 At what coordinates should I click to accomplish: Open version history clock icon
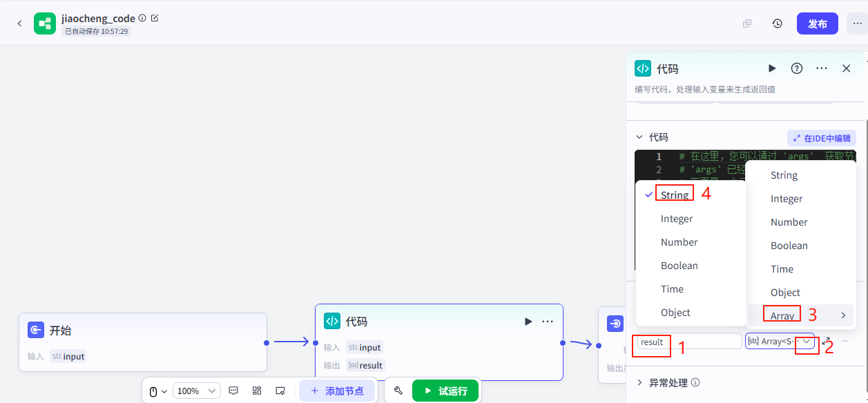click(x=778, y=23)
